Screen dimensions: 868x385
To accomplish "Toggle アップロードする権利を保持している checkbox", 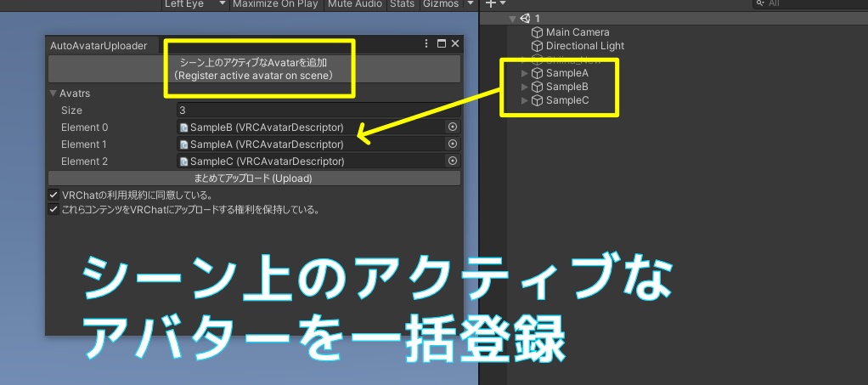I will (54, 209).
